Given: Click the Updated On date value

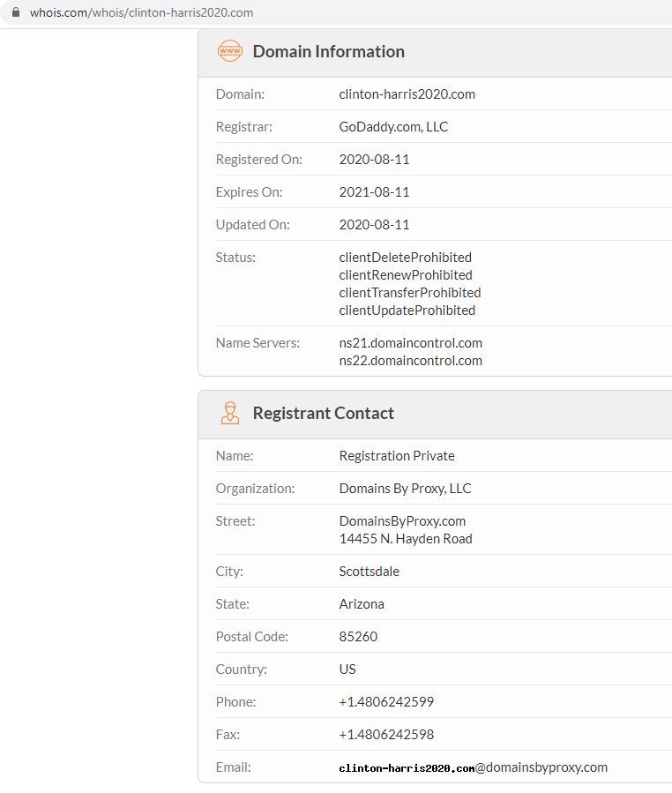Looking at the screenshot, I should pyautogui.click(x=374, y=225).
